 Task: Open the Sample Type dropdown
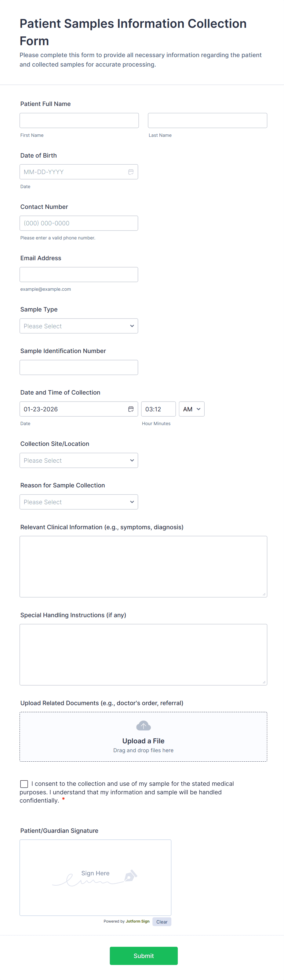point(79,326)
